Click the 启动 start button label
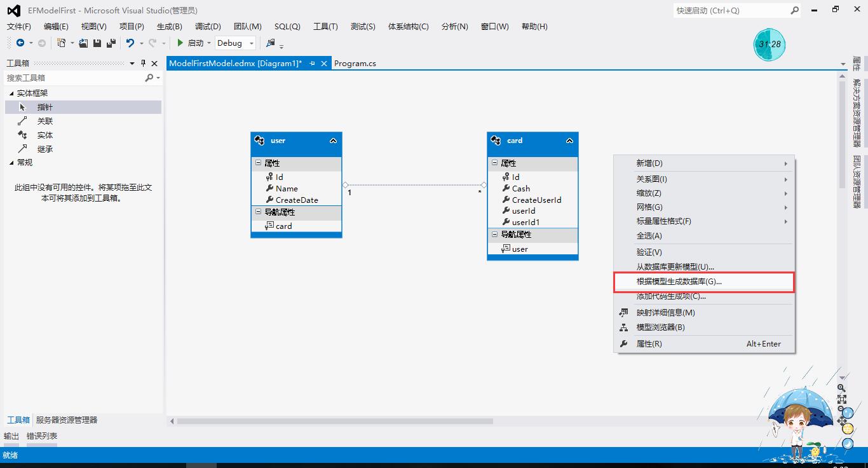868x468 pixels. (x=196, y=43)
